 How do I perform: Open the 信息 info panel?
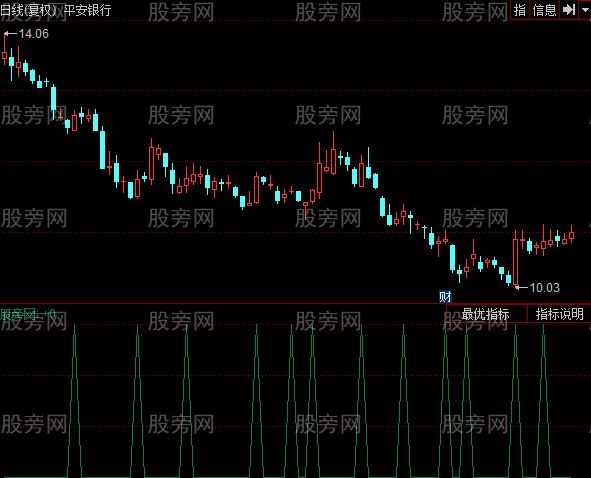pos(544,10)
